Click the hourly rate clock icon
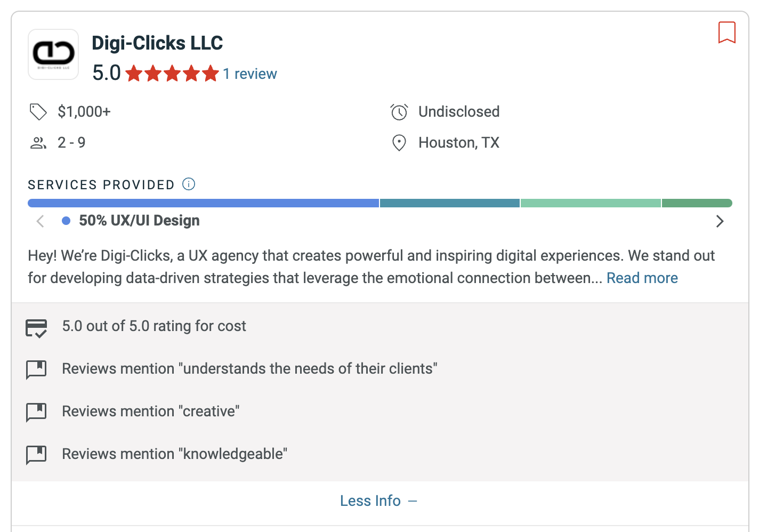This screenshot has height=532, width=759. pyautogui.click(x=399, y=112)
